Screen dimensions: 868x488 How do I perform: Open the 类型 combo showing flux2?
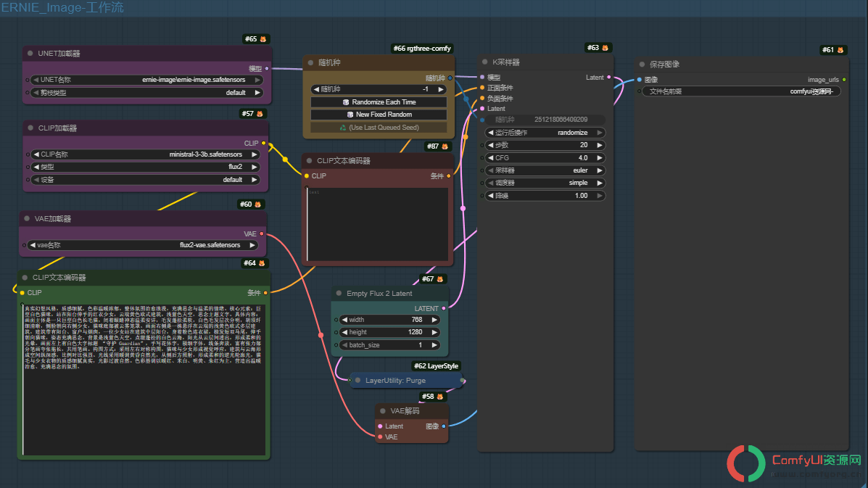[145, 167]
